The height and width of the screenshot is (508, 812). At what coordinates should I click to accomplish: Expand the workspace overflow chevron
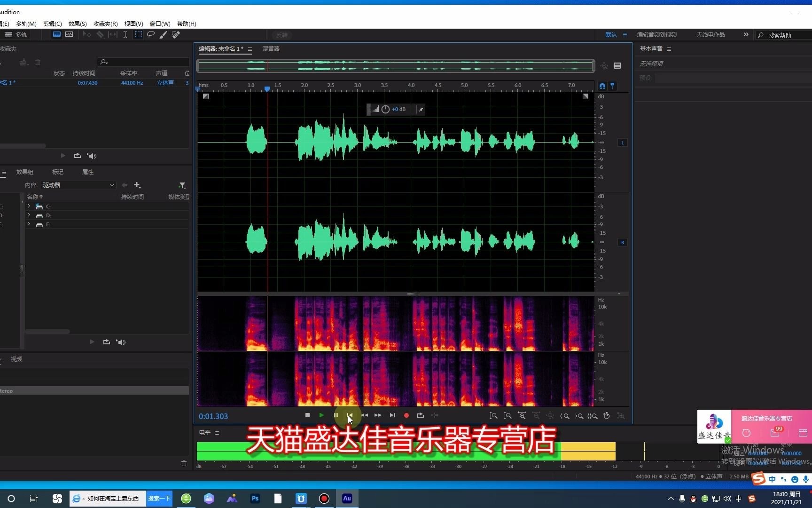point(746,35)
